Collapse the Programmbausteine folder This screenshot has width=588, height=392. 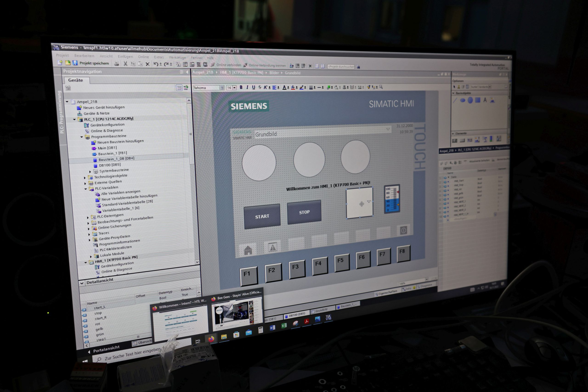[82, 137]
